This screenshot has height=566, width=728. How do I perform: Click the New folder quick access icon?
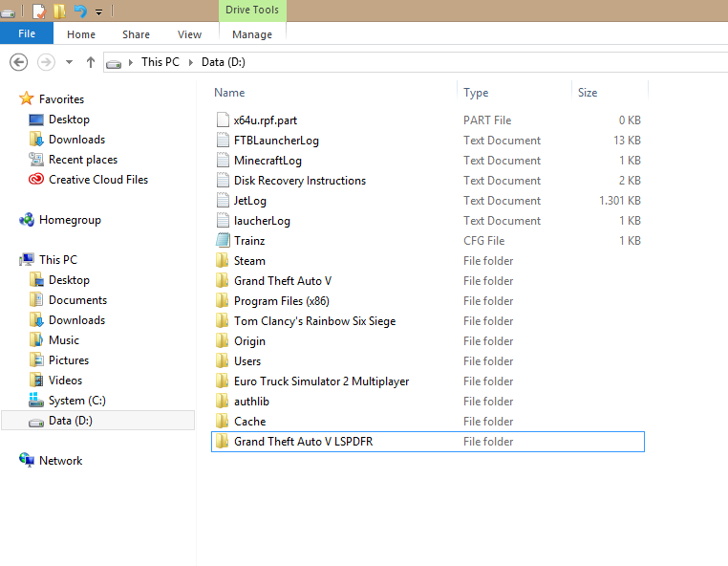pos(59,11)
